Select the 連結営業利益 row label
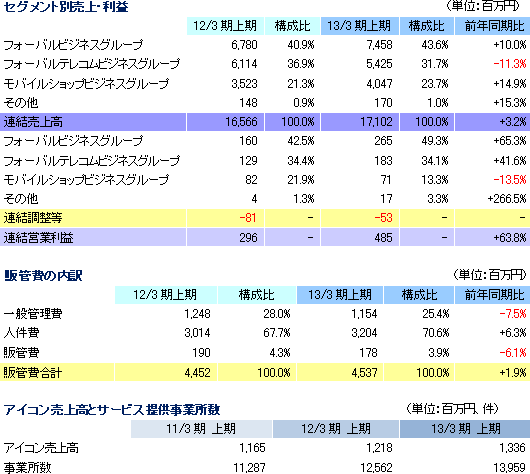530x474 pixels. click(x=38, y=237)
